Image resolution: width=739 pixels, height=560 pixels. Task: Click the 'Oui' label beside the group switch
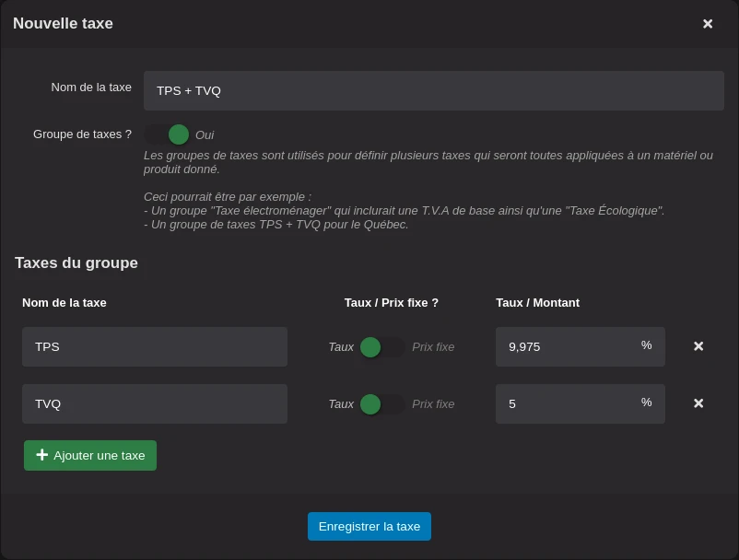click(x=205, y=134)
